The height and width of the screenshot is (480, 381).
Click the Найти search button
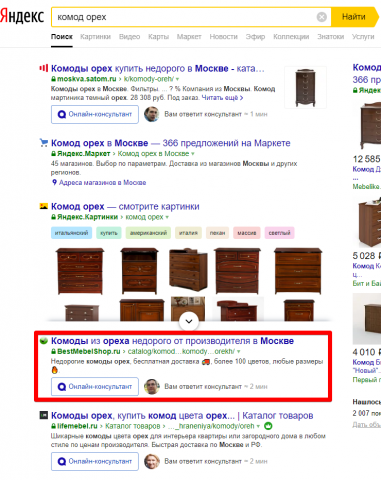pyautogui.click(x=354, y=17)
